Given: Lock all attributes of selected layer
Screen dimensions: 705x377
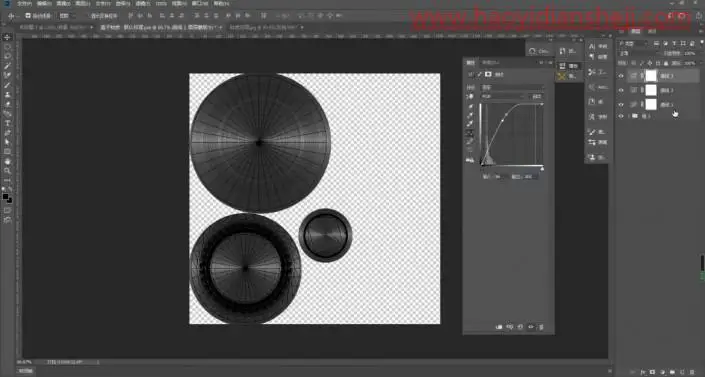Looking at the screenshot, I should pyautogui.click(x=666, y=63).
